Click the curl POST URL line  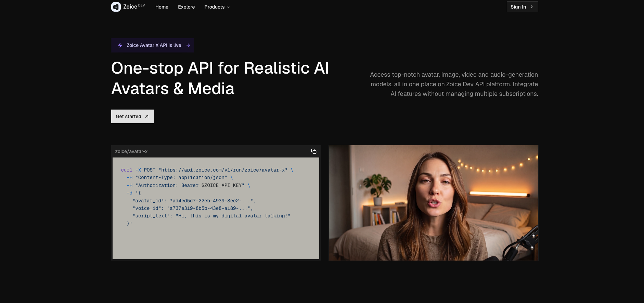(x=207, y=170)
